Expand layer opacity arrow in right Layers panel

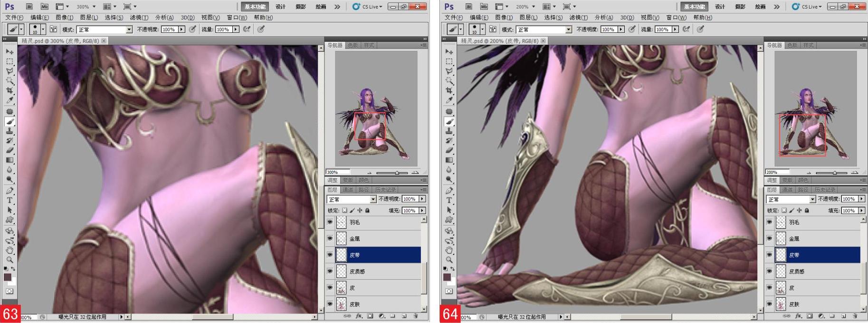point(862,199)
